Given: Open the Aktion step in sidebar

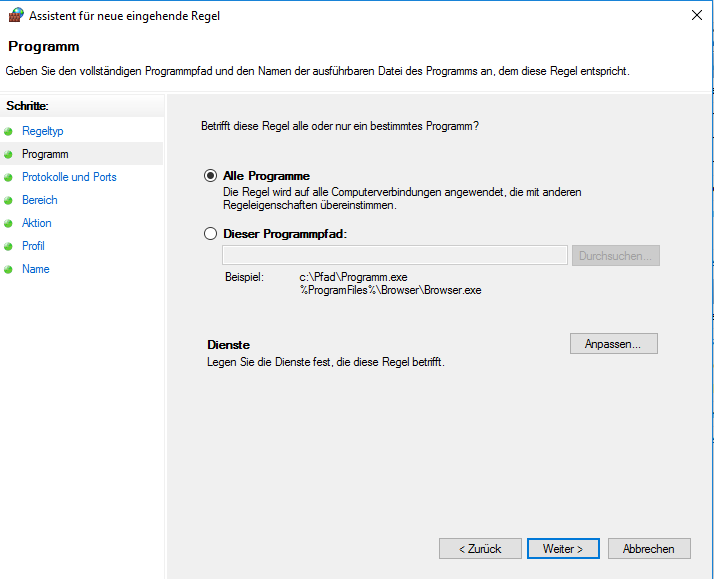Looking at the screenshot, I should tap(37, 223).
